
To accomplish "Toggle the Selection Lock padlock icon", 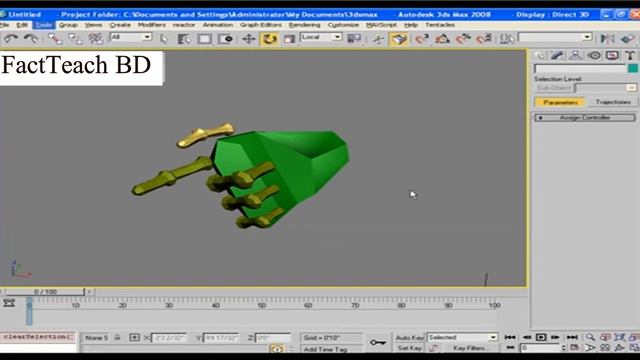I will click(118, 338).
